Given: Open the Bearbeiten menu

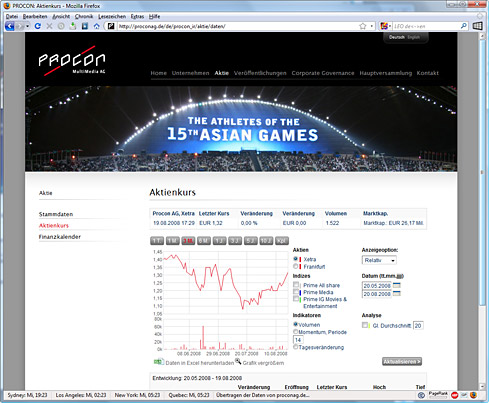Looking at the screenshot, I should tap(35, 16).
